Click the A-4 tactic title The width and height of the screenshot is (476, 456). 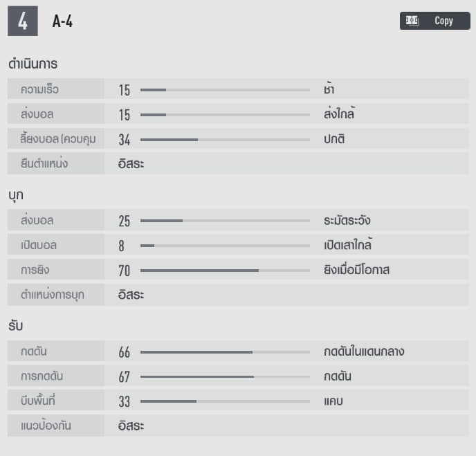[62, 22]
